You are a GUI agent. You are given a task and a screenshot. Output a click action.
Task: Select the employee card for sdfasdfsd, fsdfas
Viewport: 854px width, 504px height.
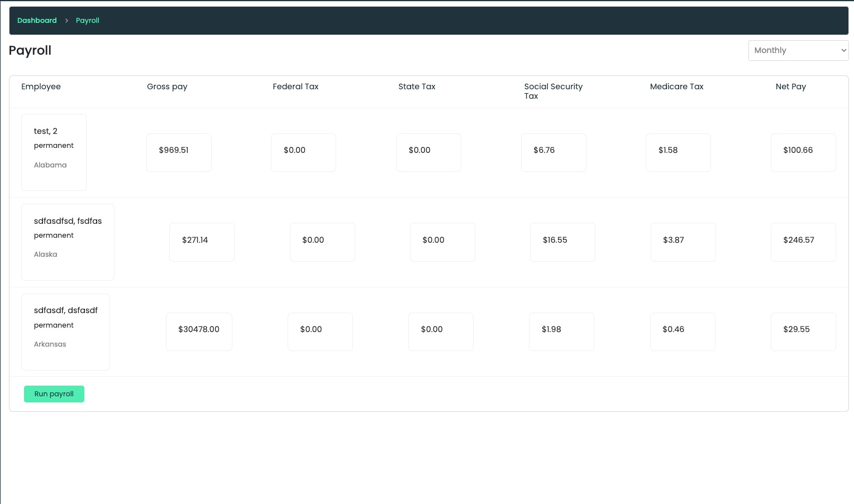click(x=68, y=242)
